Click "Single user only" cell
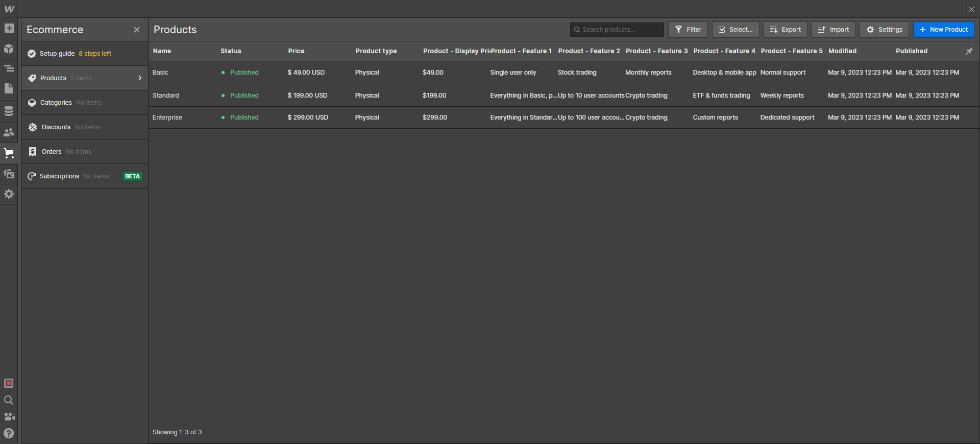 click(513, 73)
